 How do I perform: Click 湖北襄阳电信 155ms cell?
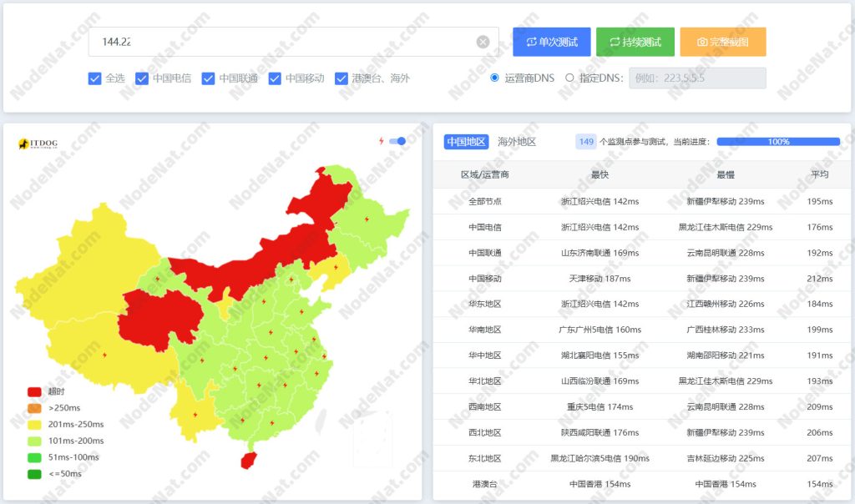pos(600,355)
